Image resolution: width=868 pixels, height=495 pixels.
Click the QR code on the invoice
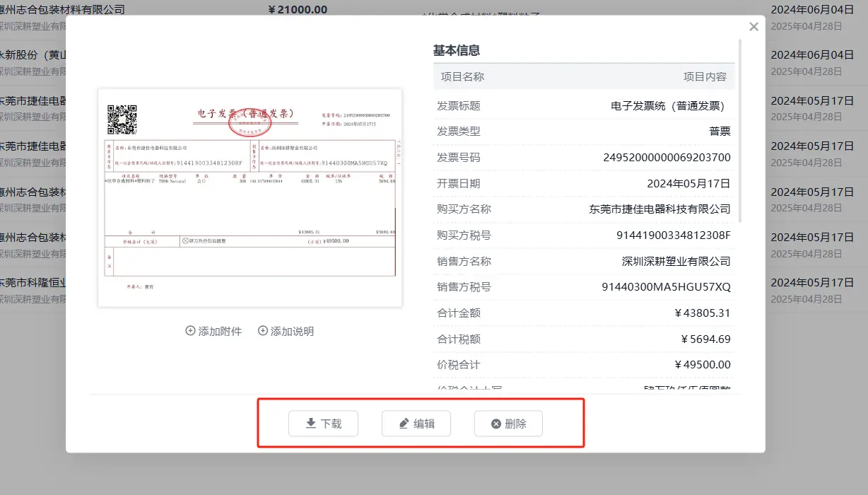(x=122, y=120)
